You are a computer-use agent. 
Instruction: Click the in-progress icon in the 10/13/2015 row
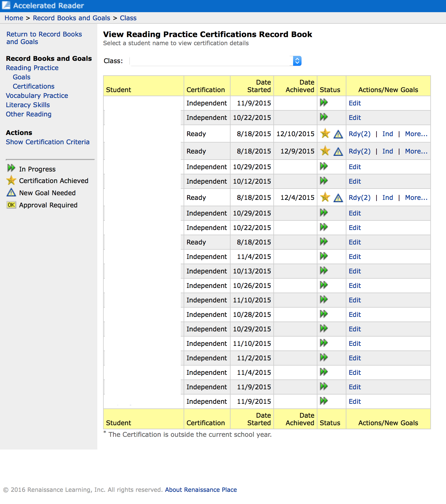point(324,271)
